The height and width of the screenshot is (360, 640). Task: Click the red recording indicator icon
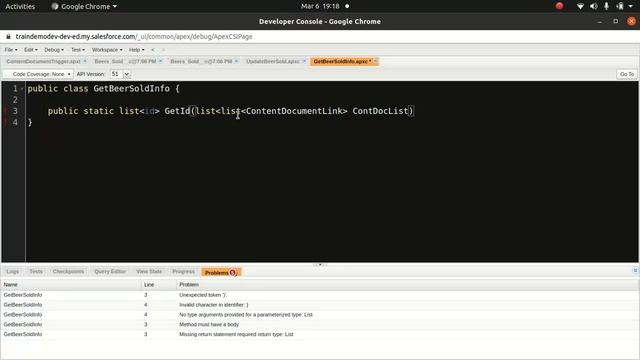click(560, 6)
